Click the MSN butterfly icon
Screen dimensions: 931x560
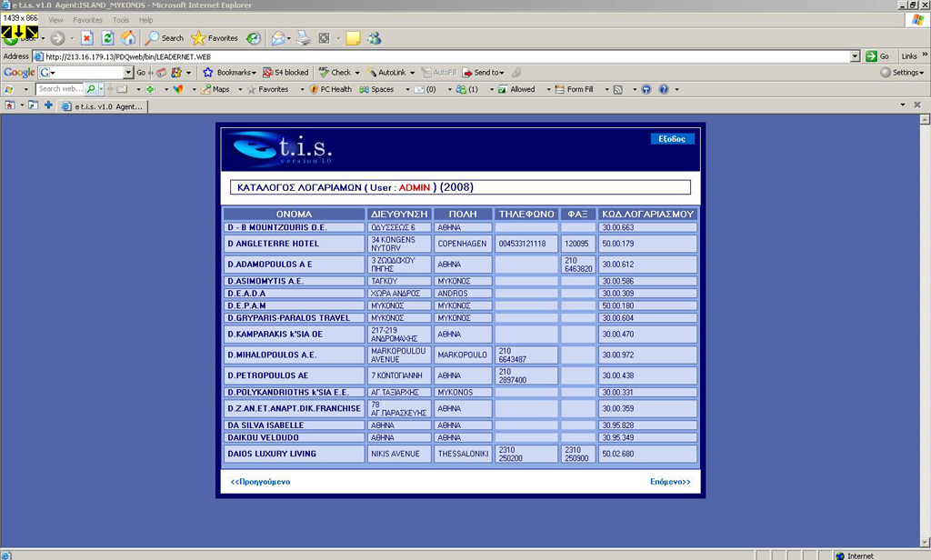(x=178, y=90)
